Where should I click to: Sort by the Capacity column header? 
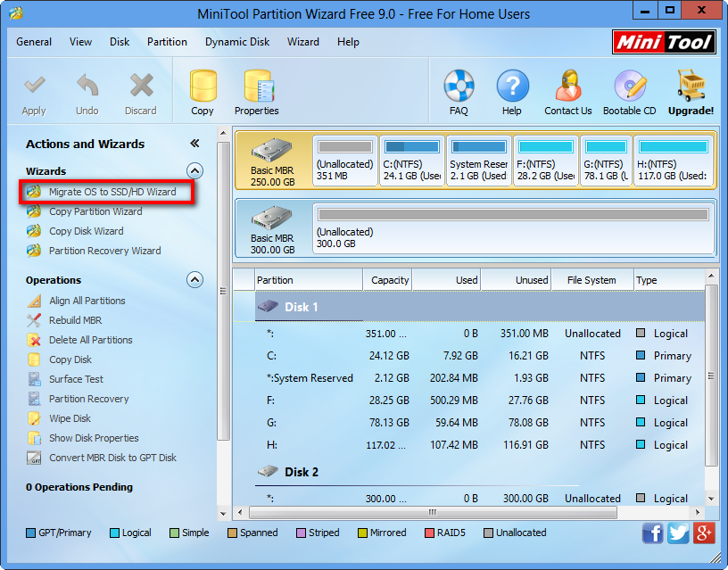[387, 280]
